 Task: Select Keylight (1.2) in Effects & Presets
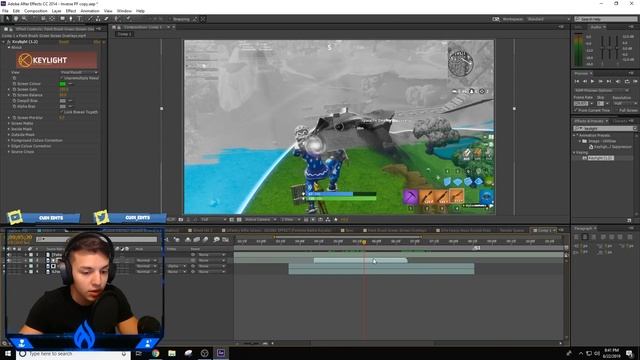[x=600, y=158]
